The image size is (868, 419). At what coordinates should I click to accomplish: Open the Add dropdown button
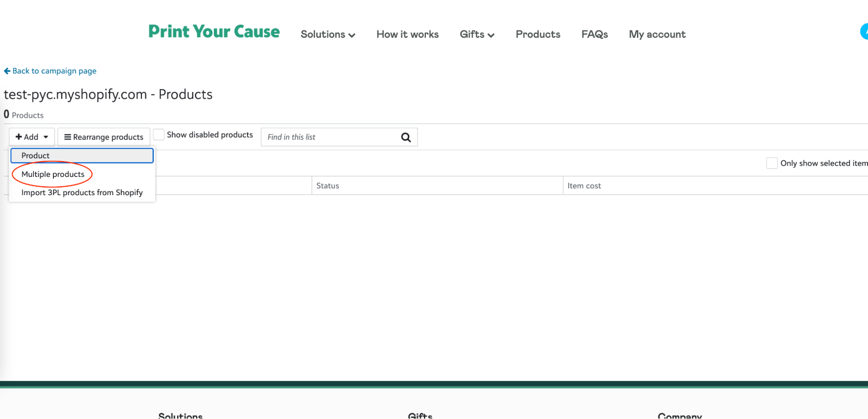coord(32,137)
